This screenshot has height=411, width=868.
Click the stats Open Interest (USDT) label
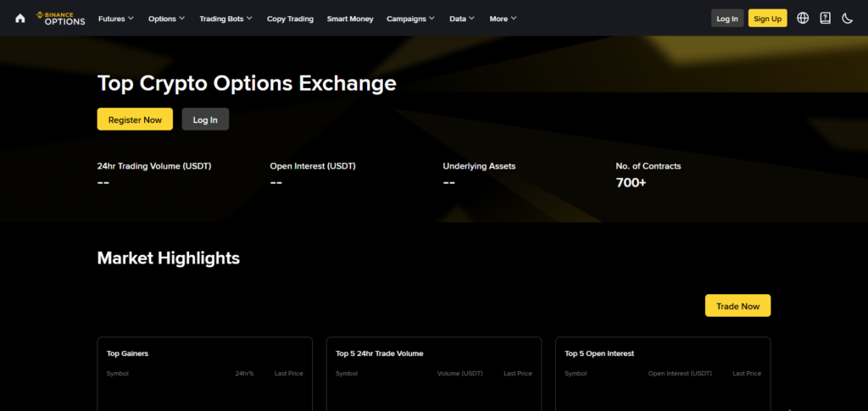click(313, 166)
